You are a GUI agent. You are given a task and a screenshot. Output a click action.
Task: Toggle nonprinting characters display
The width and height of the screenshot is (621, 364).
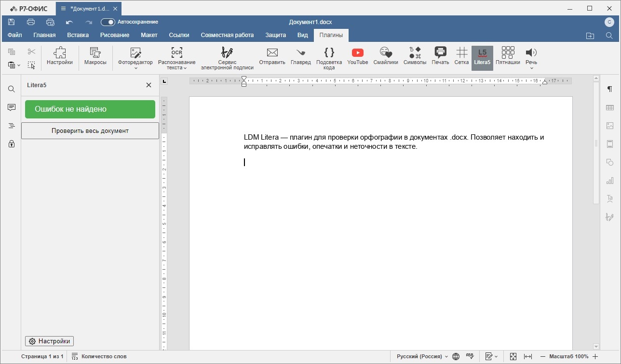click(609, 89)
